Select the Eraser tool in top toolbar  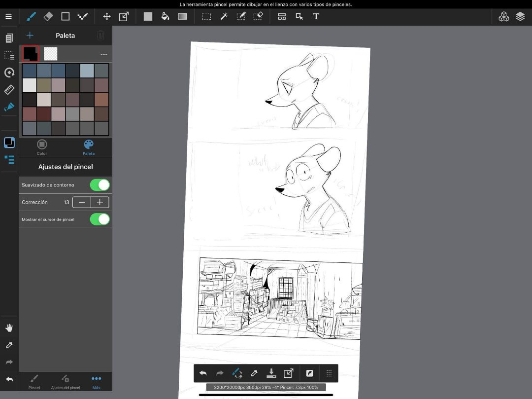click(x=48, y=16)
